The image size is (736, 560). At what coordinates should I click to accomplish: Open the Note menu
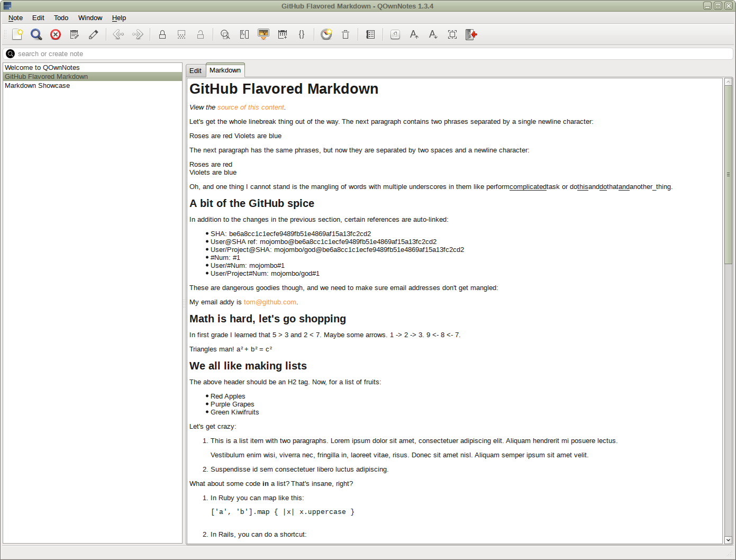click(x=16, y=18)
